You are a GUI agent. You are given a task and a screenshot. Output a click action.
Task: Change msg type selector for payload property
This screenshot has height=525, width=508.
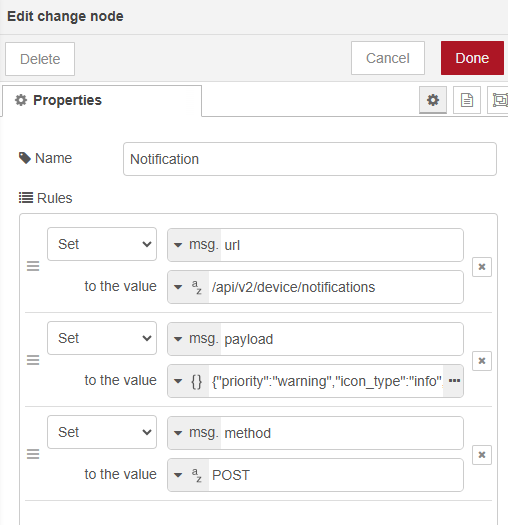(x=195, y=339)
